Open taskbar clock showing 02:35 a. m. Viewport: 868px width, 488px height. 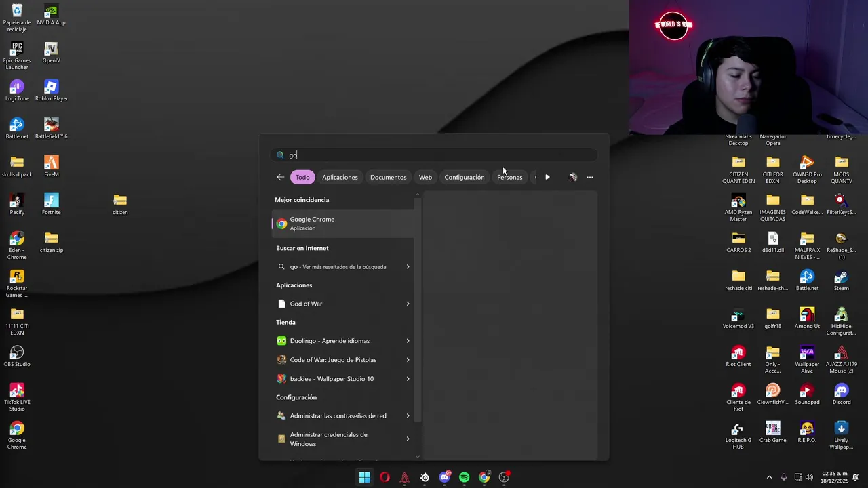click(x=833, y=477)
